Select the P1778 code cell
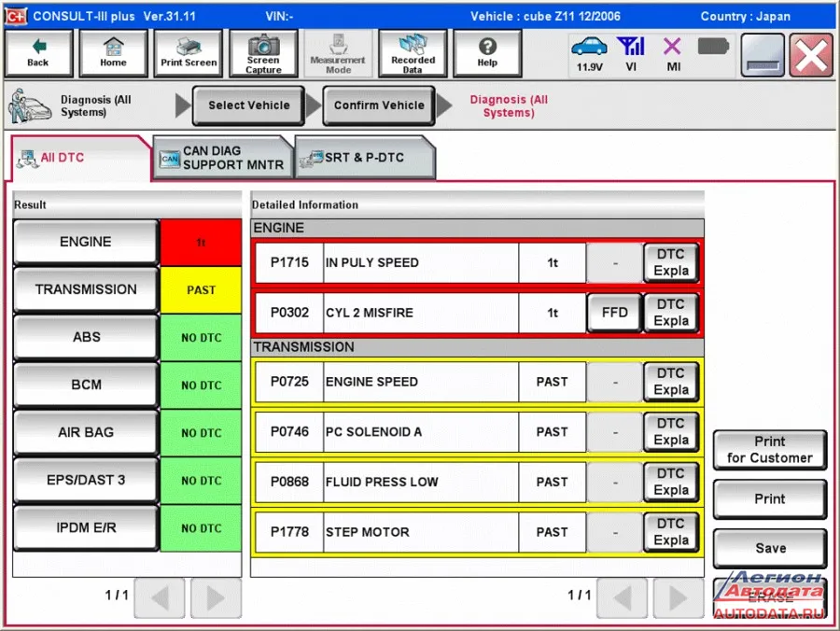This screenshot has width=840, height=631. coord(289,532)
